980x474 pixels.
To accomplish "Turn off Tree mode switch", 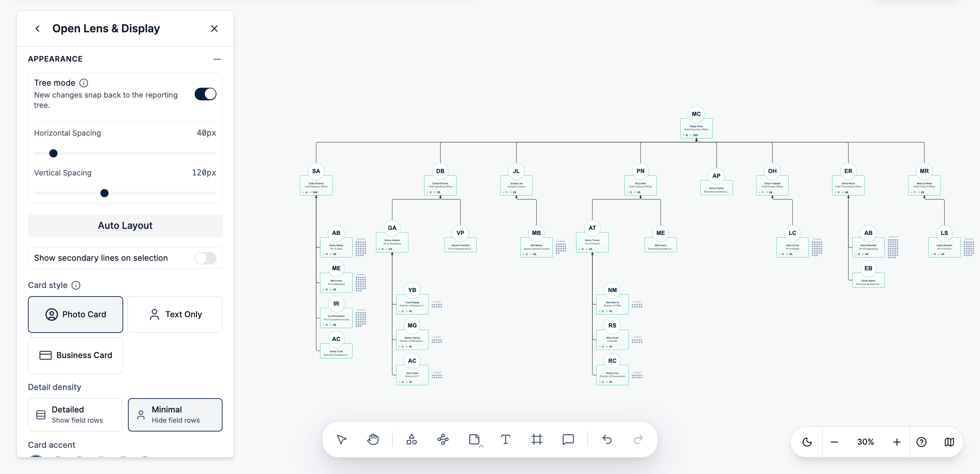I will click(x=206, y=94).
